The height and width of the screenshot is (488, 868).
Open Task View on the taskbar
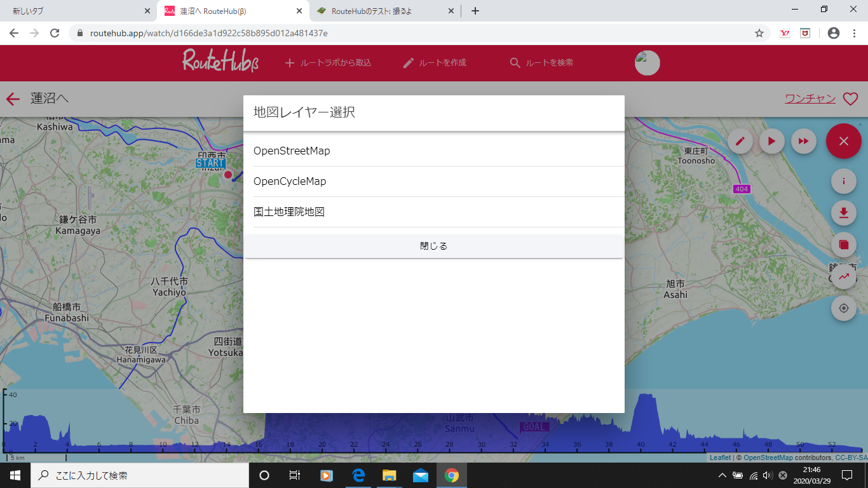pyautogui.click(x=295, y=475)
